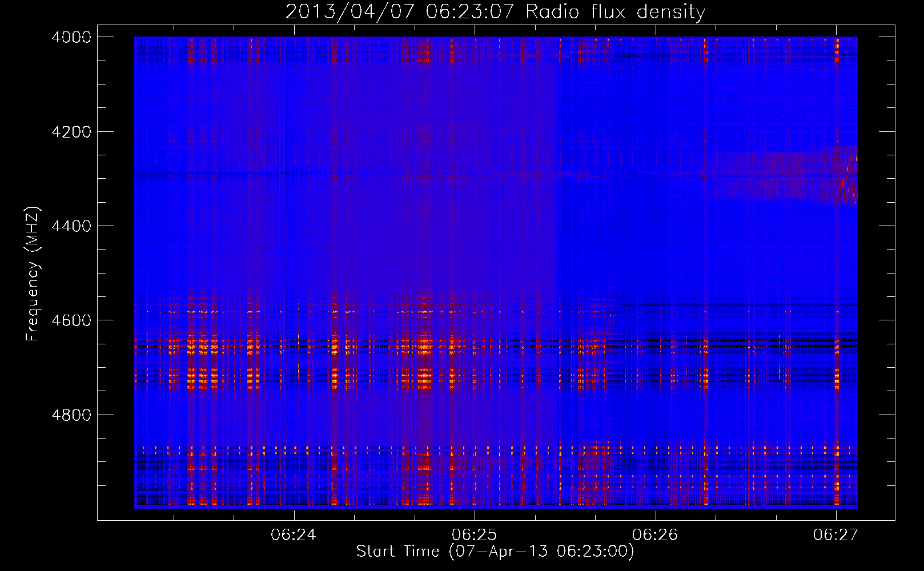Click the plot title 'Radio flux density'
The image size is (924, 571).
pos(615,11)
